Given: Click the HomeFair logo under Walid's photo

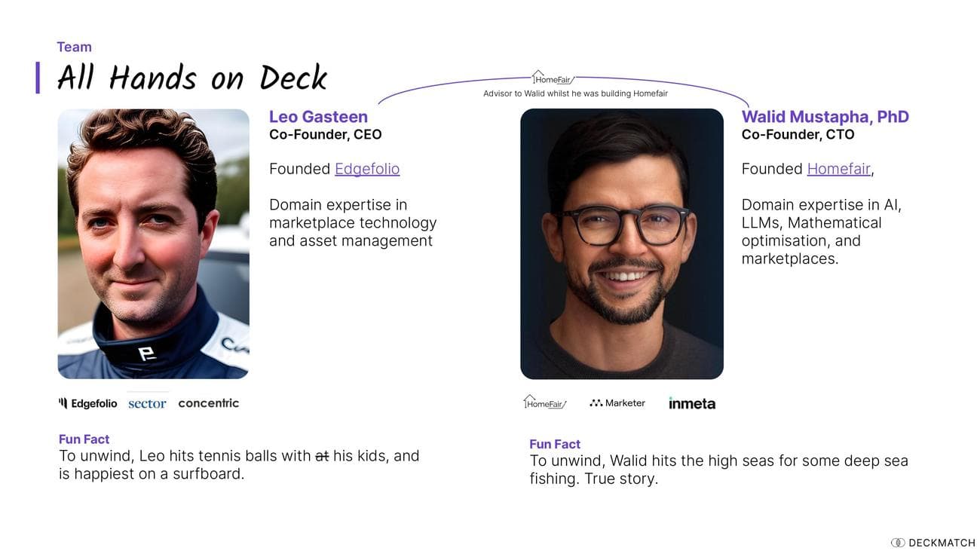Looking at the screenshot, I should coord(544,403).
